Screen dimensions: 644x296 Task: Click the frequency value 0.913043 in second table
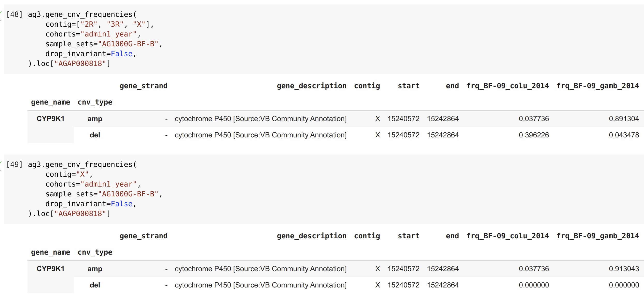624,269
